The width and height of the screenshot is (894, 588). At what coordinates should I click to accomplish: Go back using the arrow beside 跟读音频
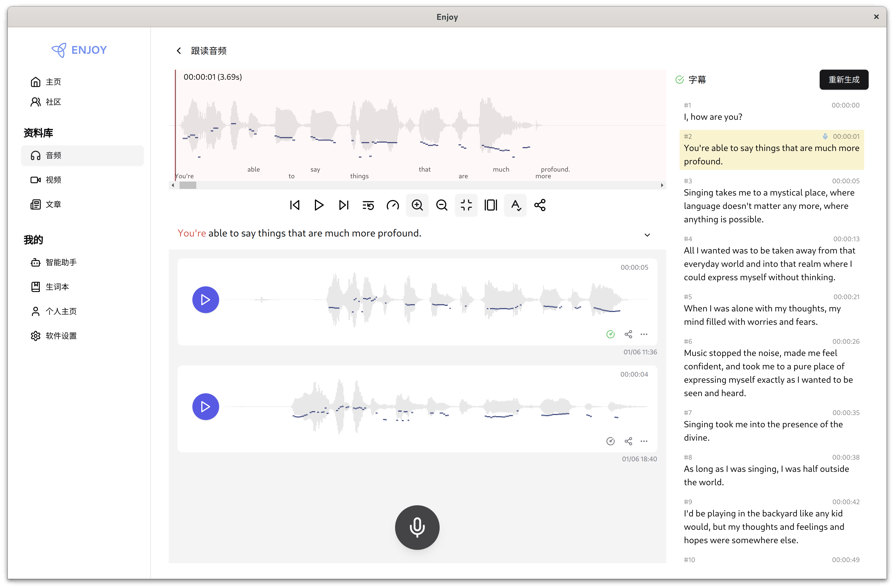[179, 51]
